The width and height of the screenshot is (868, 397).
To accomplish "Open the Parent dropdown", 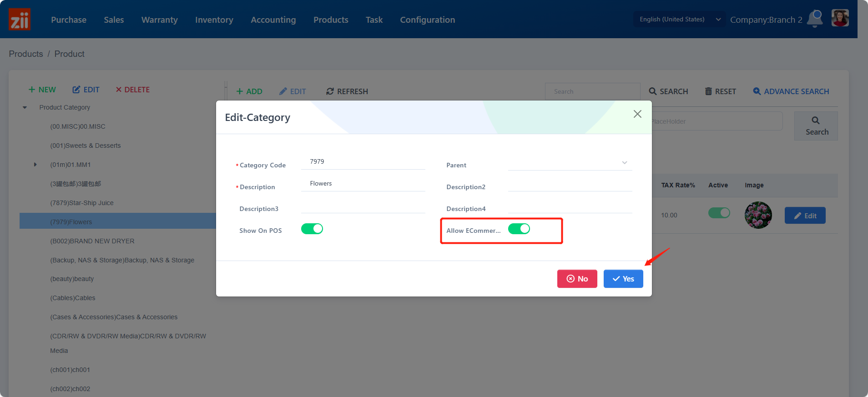I will point(570,163).
